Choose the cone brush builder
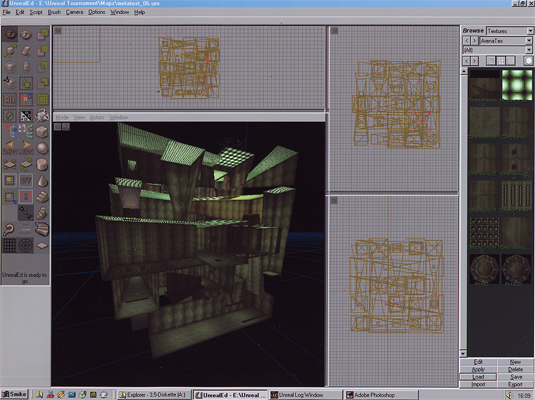This screenshot has height=400, width=535. click(42, 181)
